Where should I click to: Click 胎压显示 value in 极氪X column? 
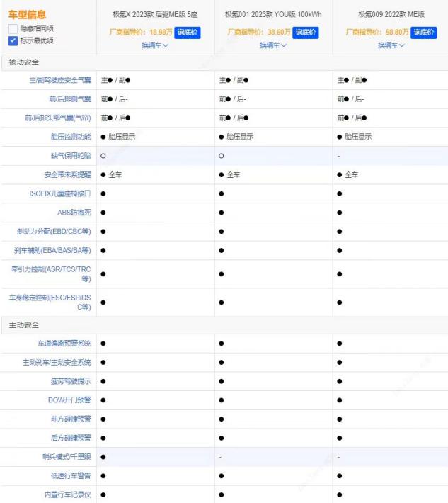point(122,137)
